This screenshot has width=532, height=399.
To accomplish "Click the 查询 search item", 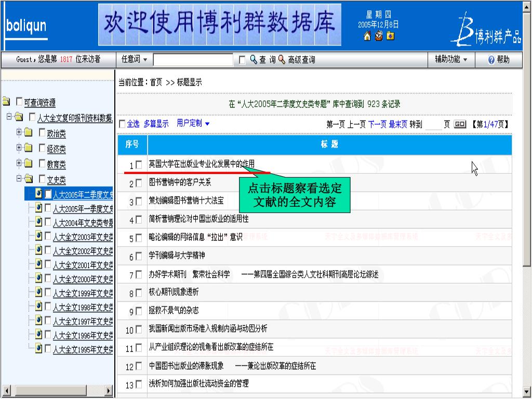I will [x=268, y=60].
